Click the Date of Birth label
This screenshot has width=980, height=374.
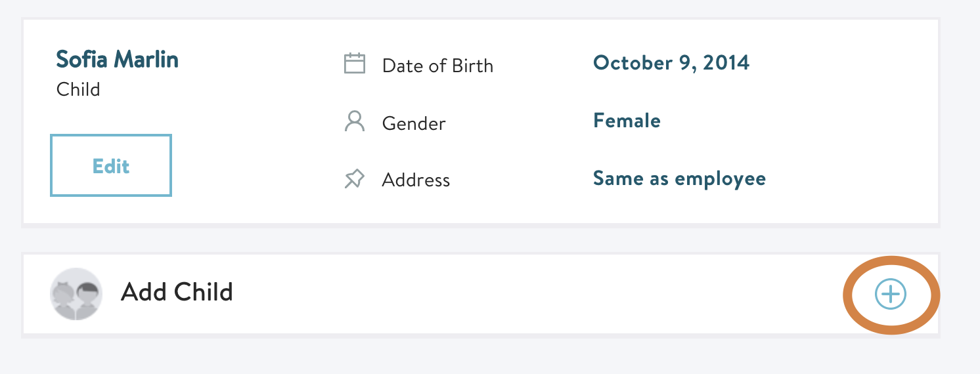pos(437,66)
